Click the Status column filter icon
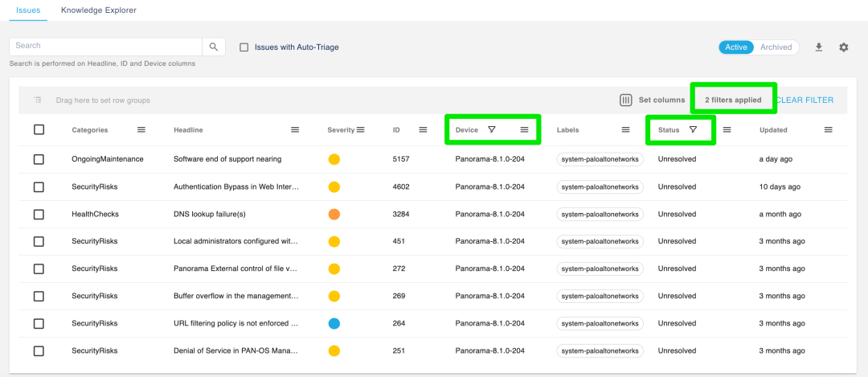 (x=693, y=129)
